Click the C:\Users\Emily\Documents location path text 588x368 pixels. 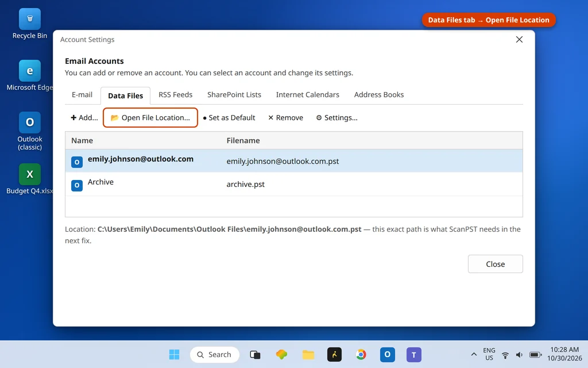tap(230, 229)
